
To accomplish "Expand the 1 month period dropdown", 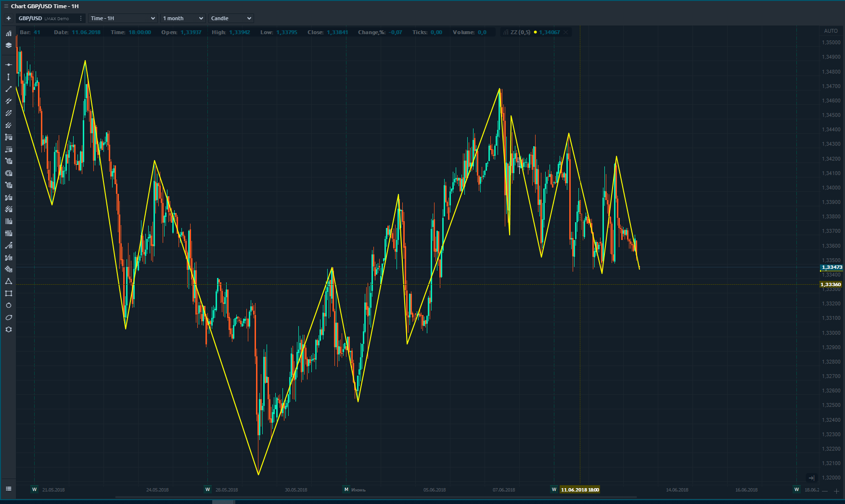I will [x=183, y=18].
